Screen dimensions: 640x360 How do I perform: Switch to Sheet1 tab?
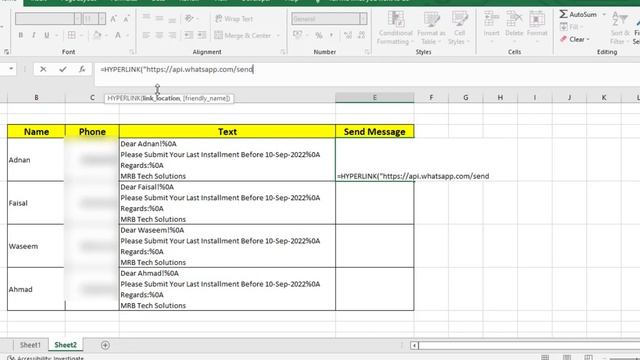pos(30,345)
